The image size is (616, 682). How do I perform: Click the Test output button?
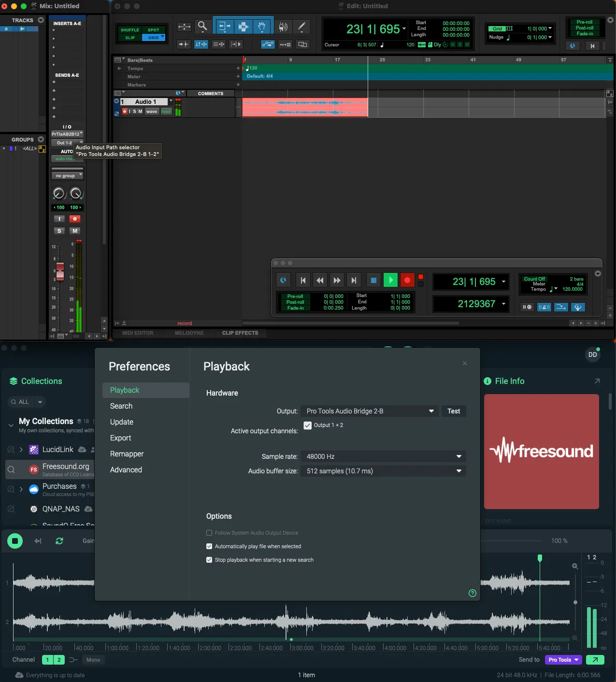[454, 411]
